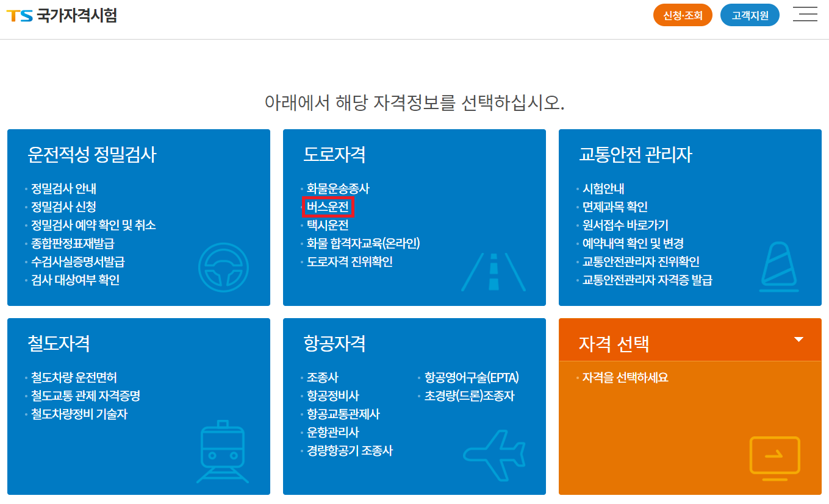The image size is (829, 504).
Task: Open 정밀검사 안내 link
Action: [63, 189]
